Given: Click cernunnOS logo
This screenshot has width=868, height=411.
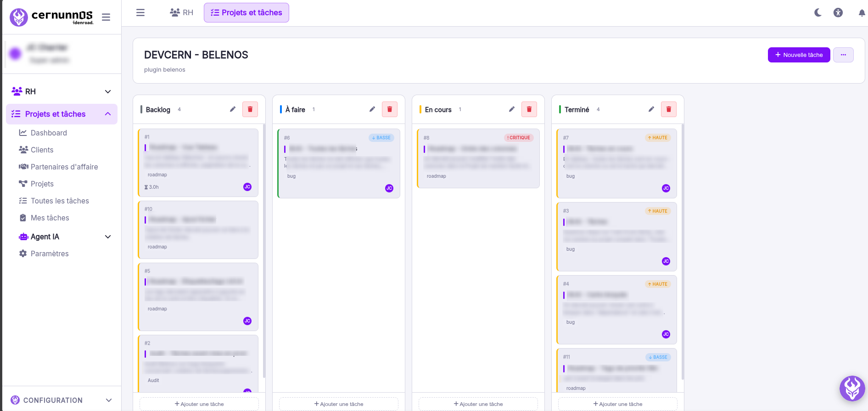Looking at the screenshot, I should click(x=52, y=17).
